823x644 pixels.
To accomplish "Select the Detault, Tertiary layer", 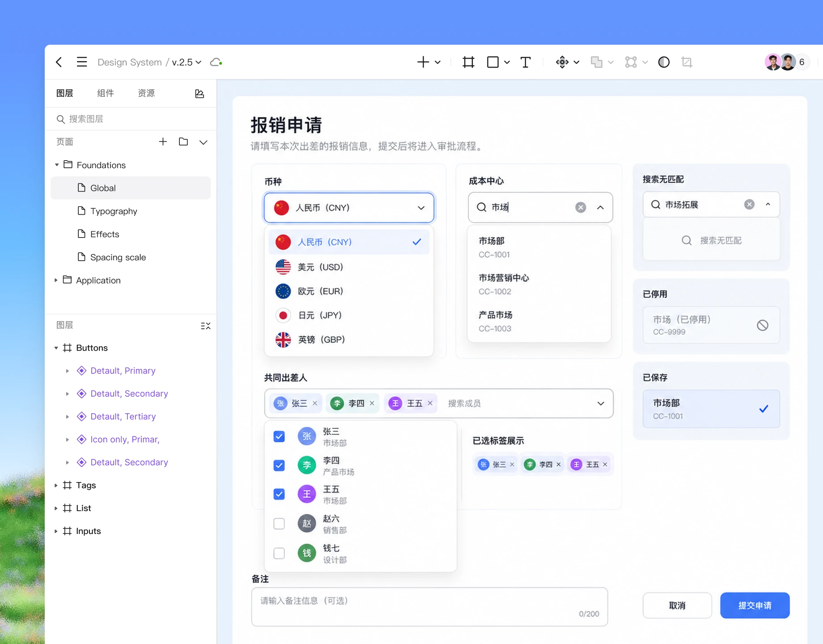I will 123,416.
